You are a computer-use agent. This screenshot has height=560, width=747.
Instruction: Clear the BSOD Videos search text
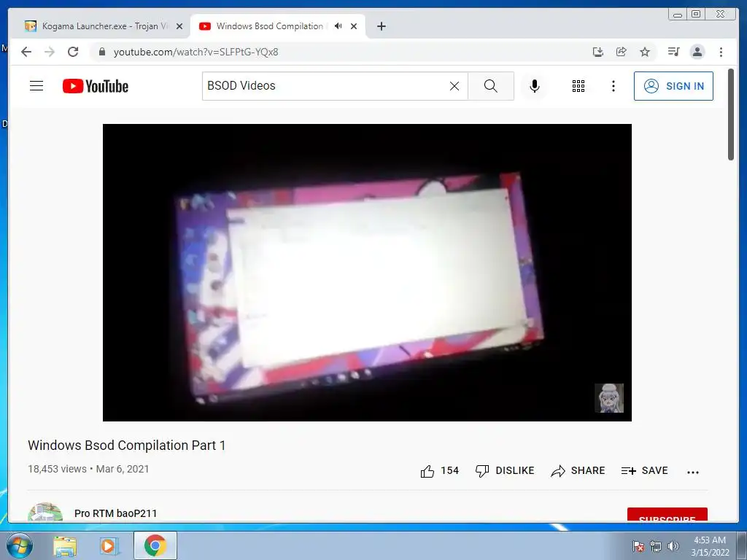pos(454,86)
